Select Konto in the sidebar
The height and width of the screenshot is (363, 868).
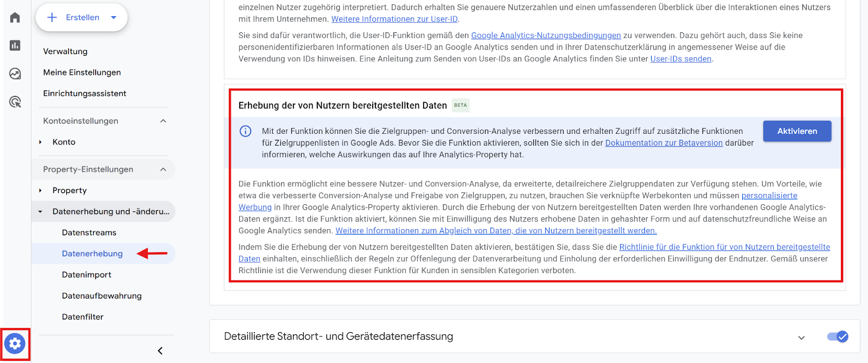(64, 142)
